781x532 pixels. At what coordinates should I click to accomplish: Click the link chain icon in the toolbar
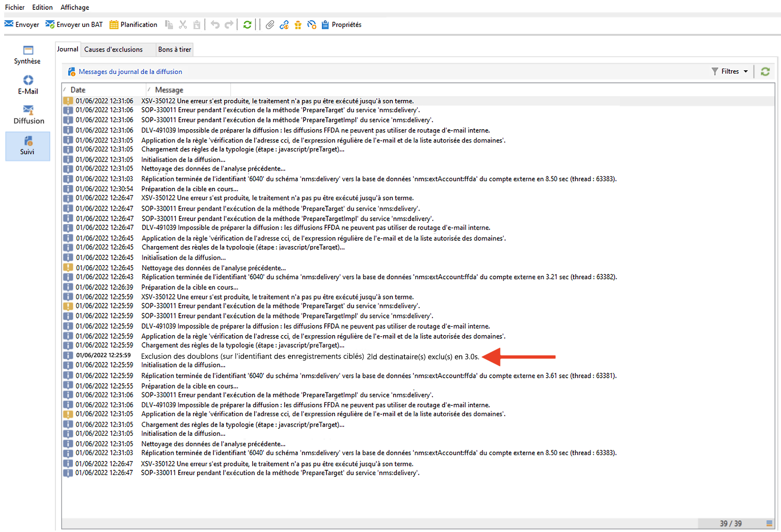pyautogui.click(x=284, y=25)
